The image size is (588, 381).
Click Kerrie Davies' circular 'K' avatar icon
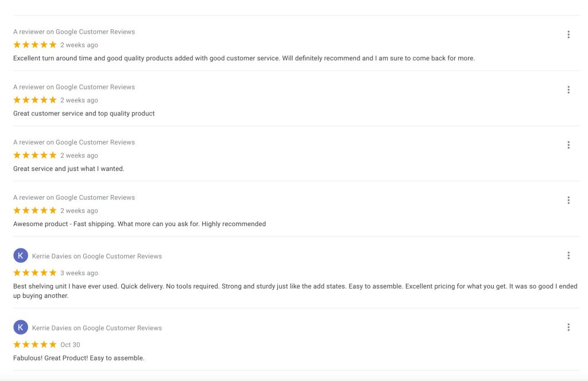click(20, 255)
